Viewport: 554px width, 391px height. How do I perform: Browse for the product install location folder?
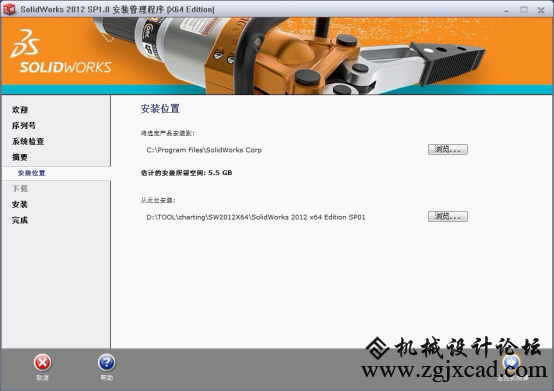pos(448,149)
